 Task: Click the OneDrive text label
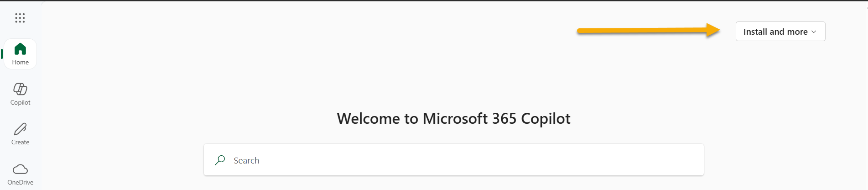pyautogui.click(x=20, y=183)
